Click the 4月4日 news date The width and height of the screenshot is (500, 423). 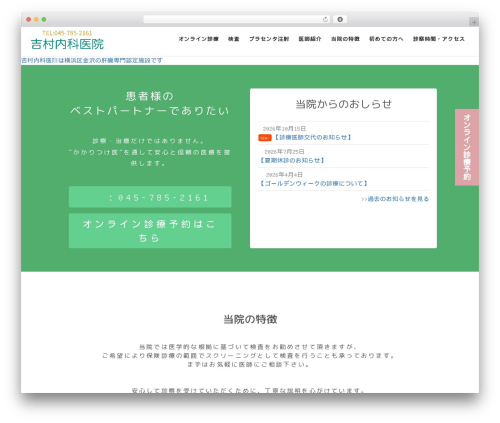(284, 175)
